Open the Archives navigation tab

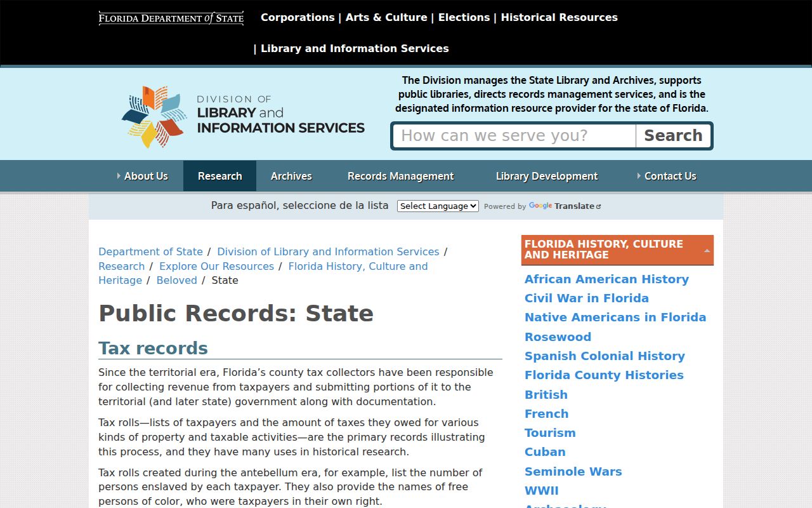click(291, 176)
